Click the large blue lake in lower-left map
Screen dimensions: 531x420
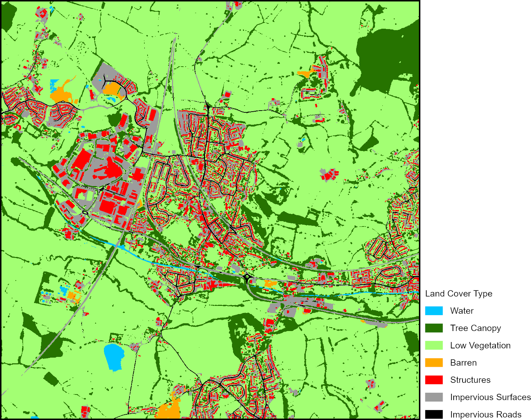(114, 357)
